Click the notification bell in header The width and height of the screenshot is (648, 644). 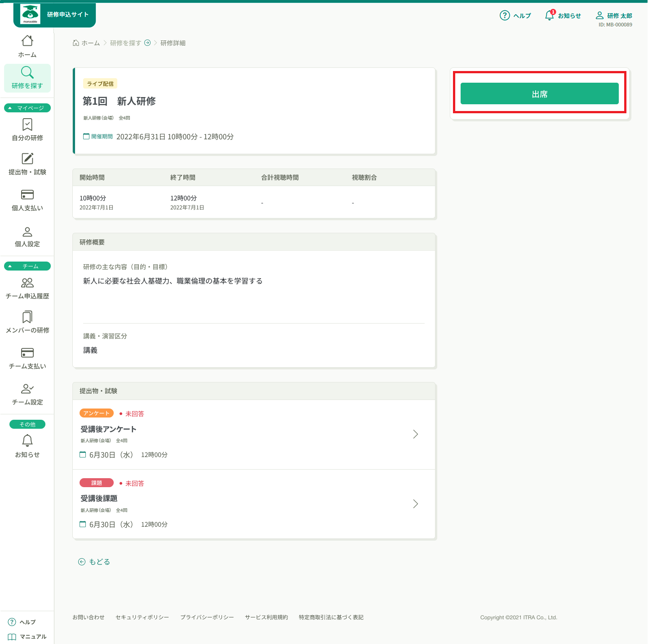point(549,16)
